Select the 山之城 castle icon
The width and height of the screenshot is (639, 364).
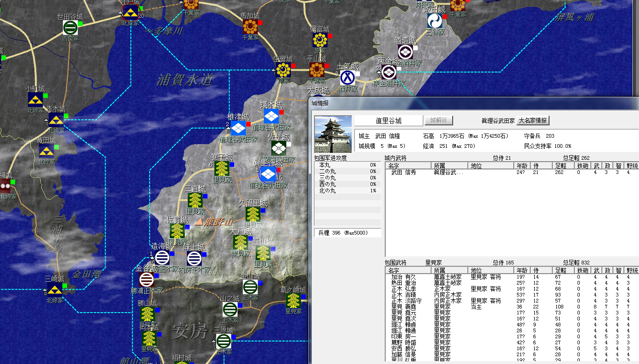(x=230, y=309)
